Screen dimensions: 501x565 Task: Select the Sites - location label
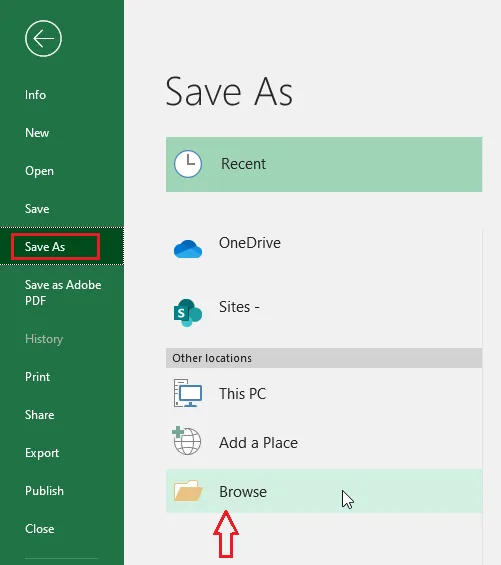(x=239, y=307)
